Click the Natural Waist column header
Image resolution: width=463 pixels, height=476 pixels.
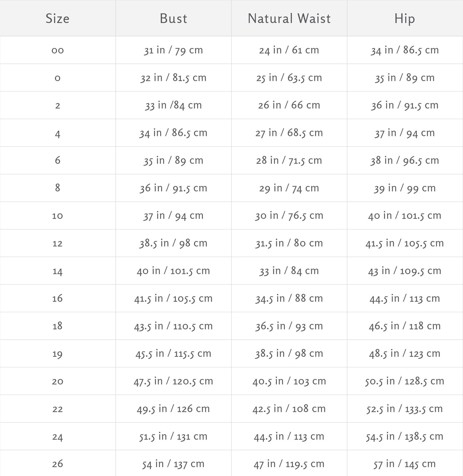point(289,18)
